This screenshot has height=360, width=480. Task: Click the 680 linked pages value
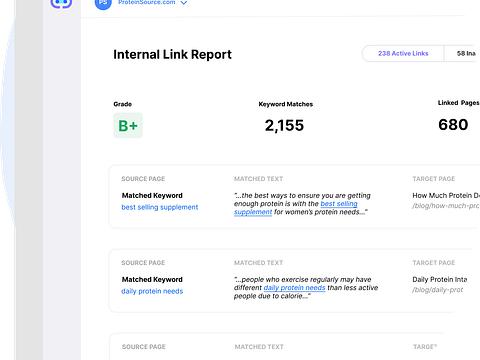[x=453, y=125]
